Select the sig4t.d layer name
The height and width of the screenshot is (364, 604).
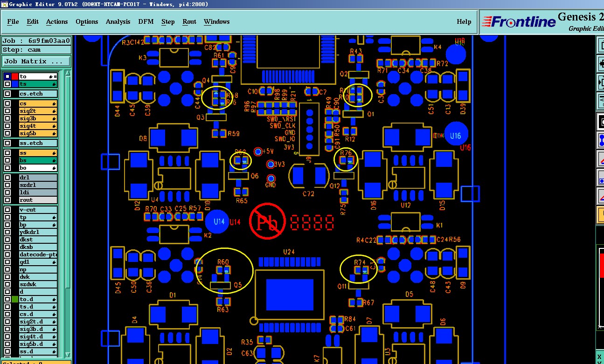(38, 337)
